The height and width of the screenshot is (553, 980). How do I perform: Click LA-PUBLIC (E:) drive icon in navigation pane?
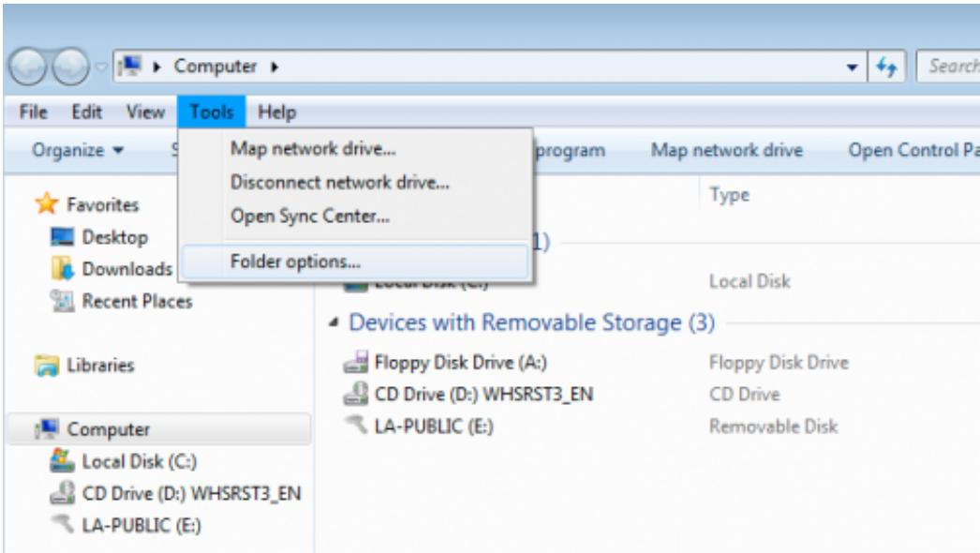coord(62,523)
